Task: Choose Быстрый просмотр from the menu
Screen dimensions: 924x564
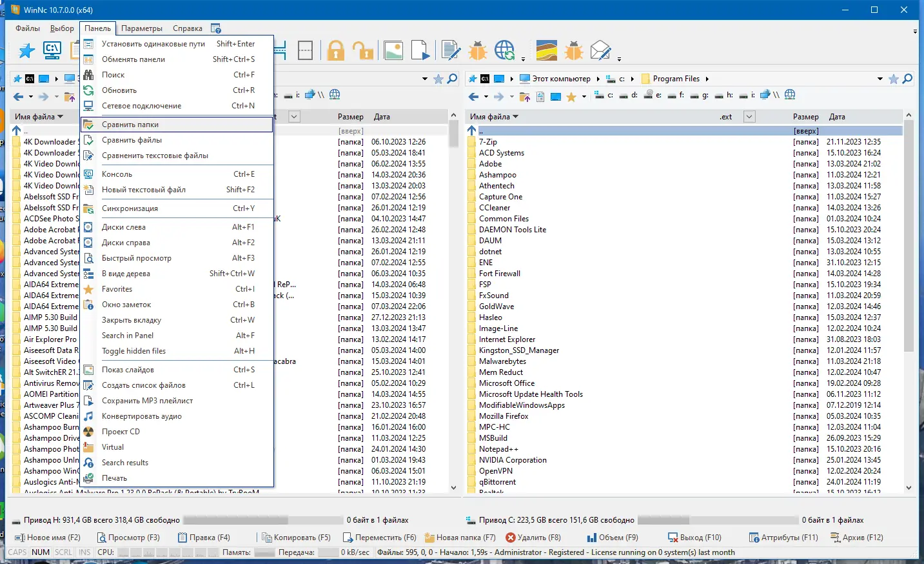Action: 177,258
